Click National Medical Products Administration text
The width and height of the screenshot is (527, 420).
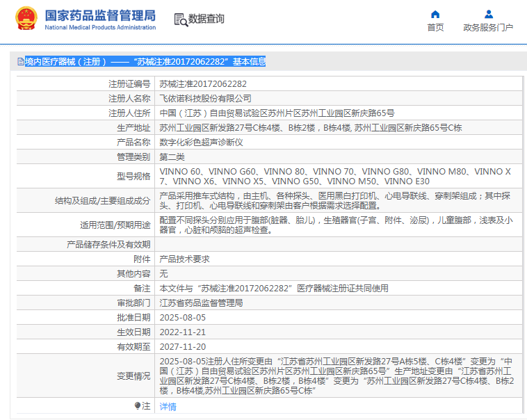point(100,28)
